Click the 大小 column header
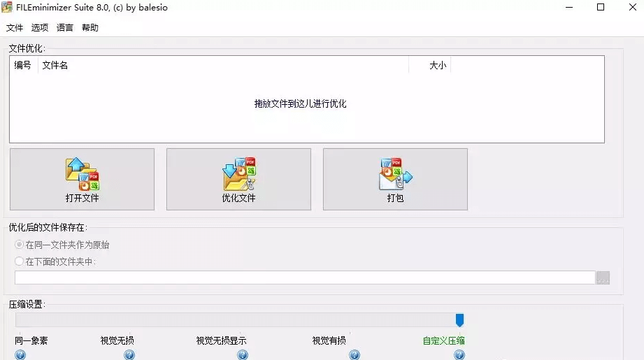Screen dimensions: 644x360 (x=429, y=65)
